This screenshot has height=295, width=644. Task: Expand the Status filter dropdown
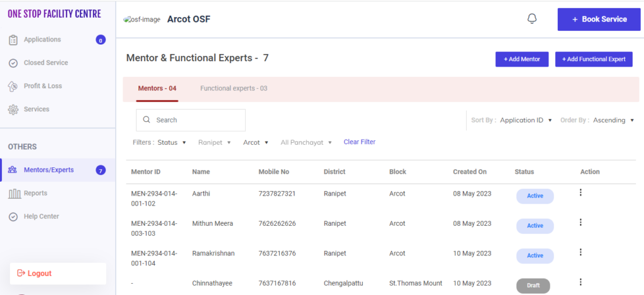coord(172,143)
